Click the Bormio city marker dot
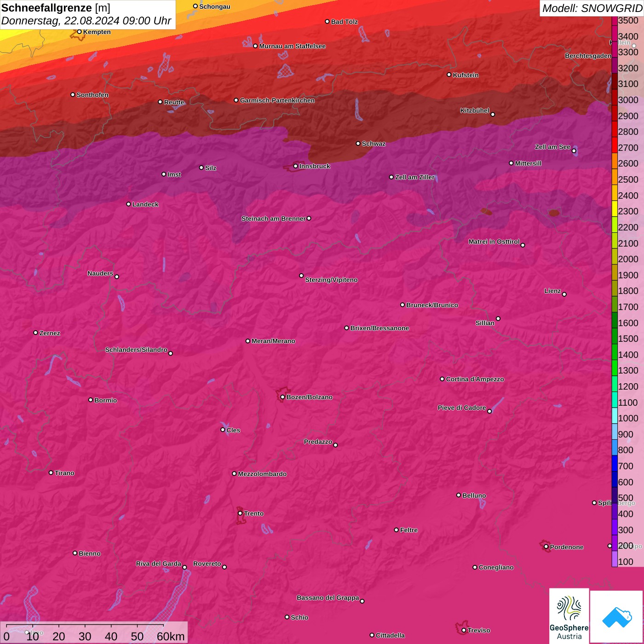 (x=91, y=400)
